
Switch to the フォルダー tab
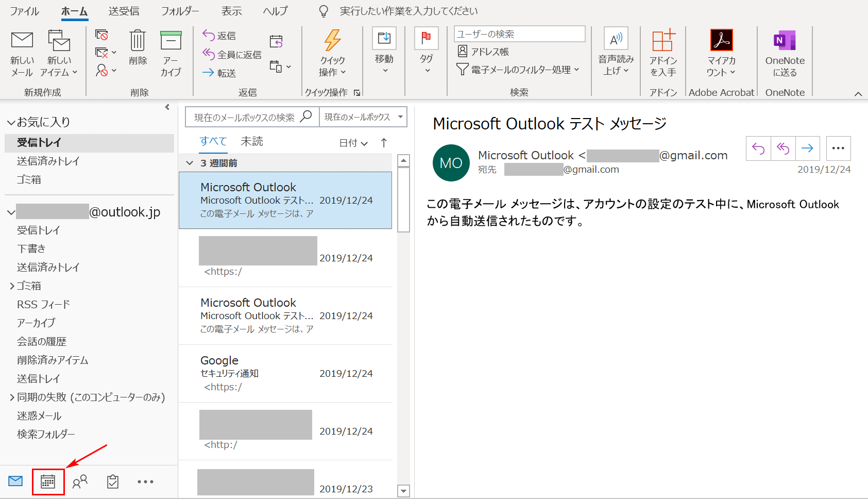pos(180,11)
